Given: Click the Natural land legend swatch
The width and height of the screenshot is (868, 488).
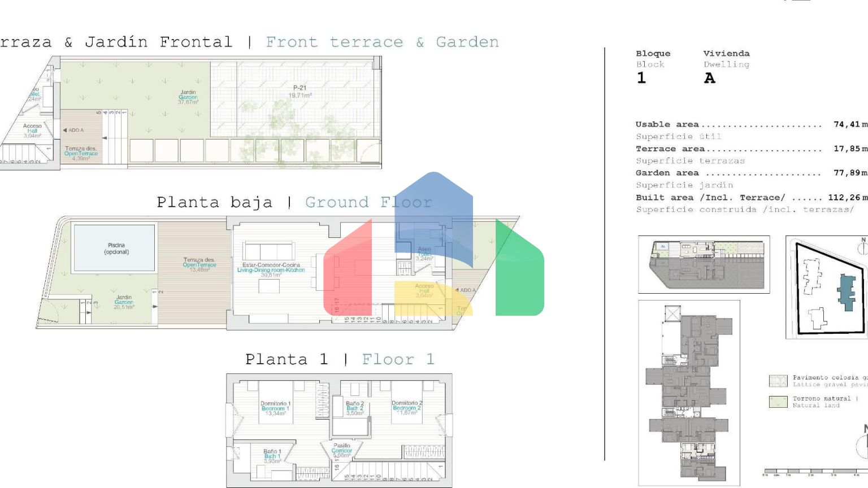Looking at the screenshot, I should click(x=778, y=402).
